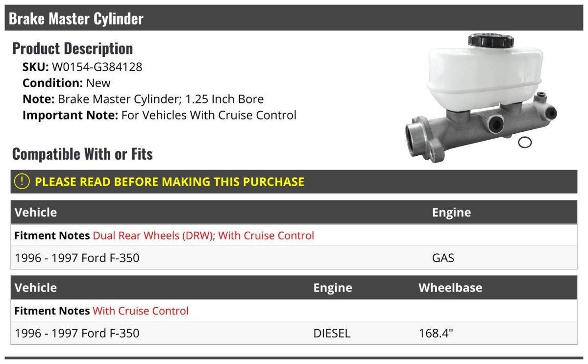Click the small O-ring beside the cylinder
Viewport: 588px width, 364px height.
click(x=525, y=143)
